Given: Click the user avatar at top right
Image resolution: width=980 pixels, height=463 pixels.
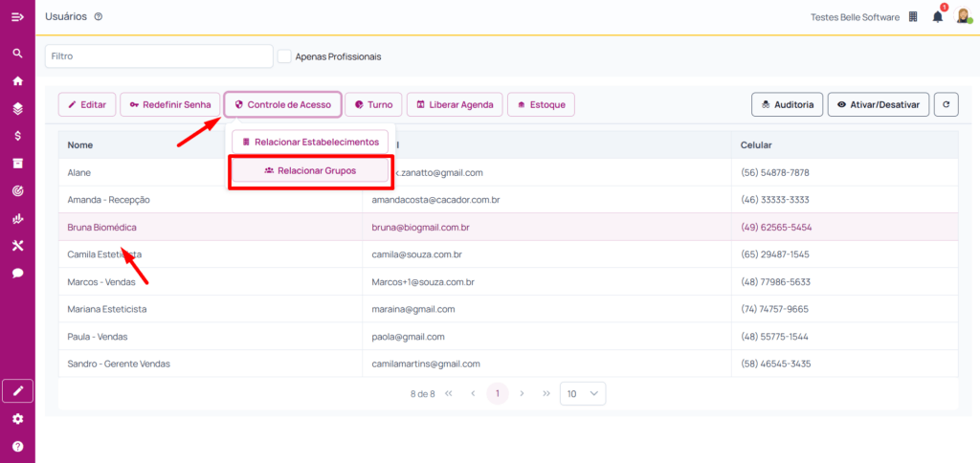Looking at the screenshot, I should click(x=964, y=16).
